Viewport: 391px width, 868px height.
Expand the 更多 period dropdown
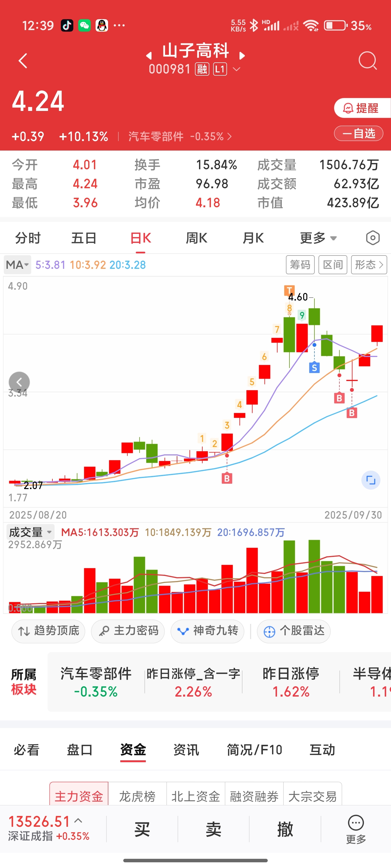[318, 238]
